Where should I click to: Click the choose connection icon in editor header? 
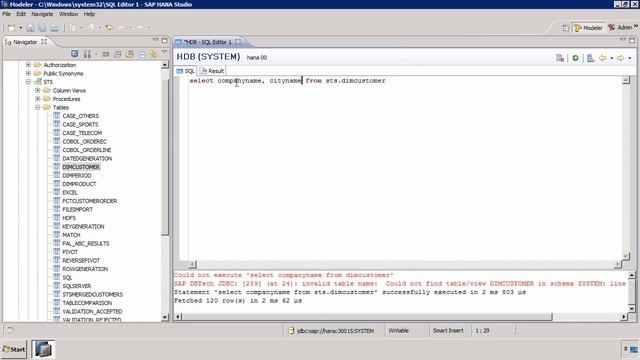(560, 58)
